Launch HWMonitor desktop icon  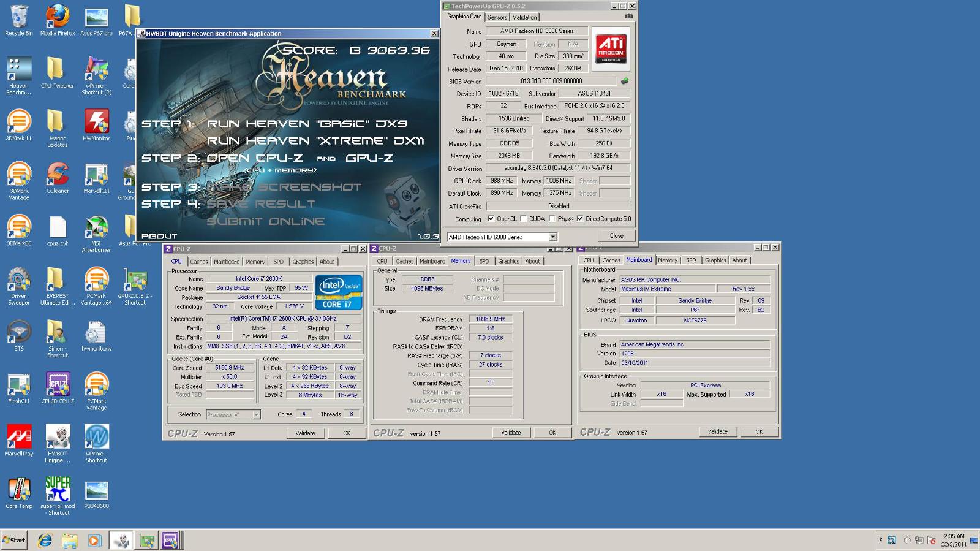pos(96,125)
